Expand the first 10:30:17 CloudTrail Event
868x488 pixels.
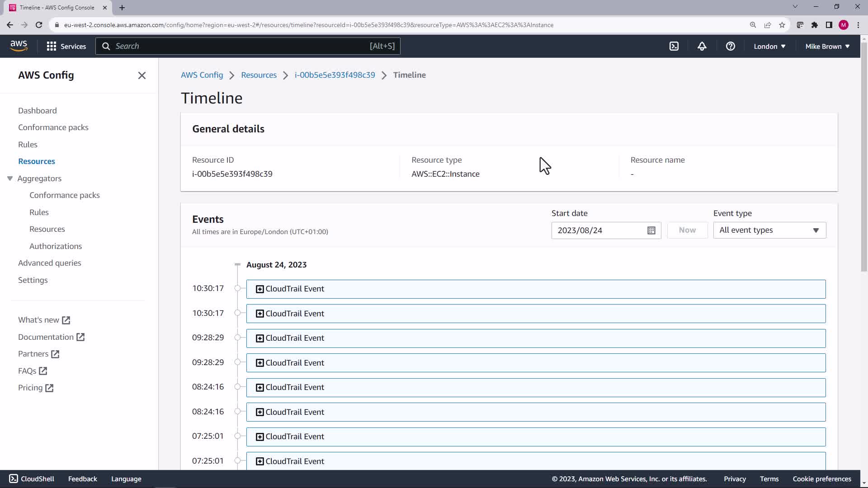click(259, 289)
